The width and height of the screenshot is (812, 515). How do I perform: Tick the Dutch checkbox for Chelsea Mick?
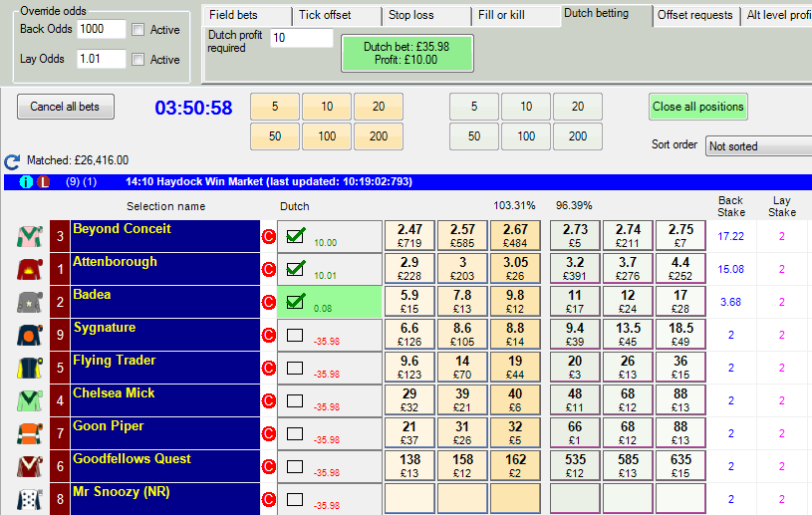point(295,399)
